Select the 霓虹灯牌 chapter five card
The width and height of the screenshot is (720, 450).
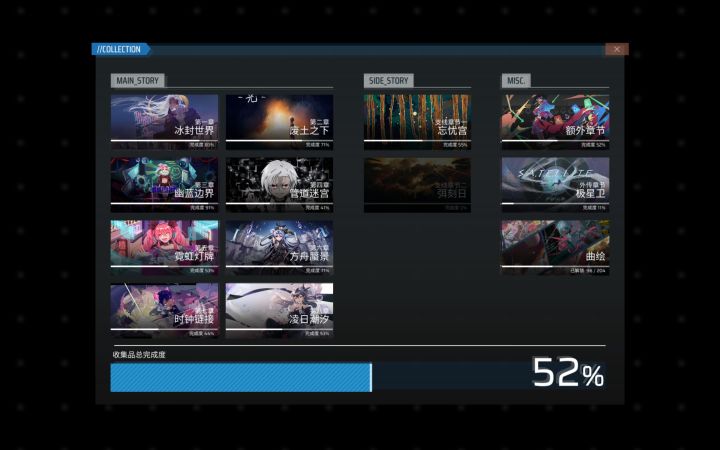164,248
